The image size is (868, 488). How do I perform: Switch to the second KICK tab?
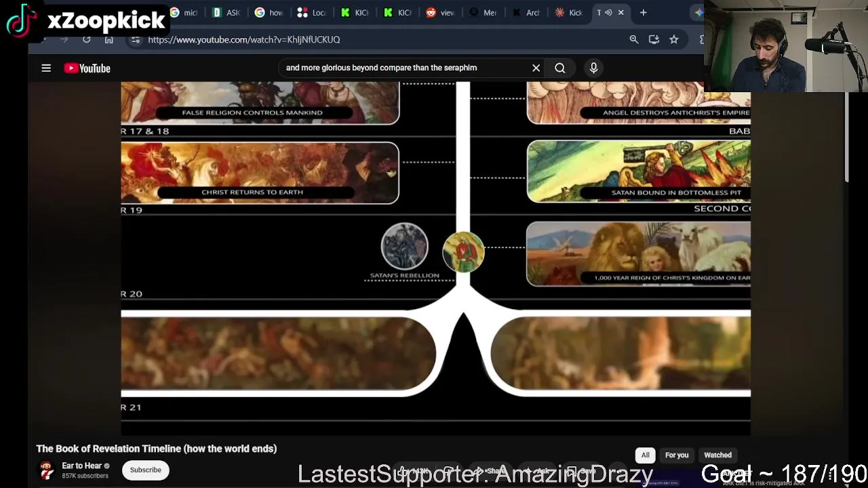397,12
